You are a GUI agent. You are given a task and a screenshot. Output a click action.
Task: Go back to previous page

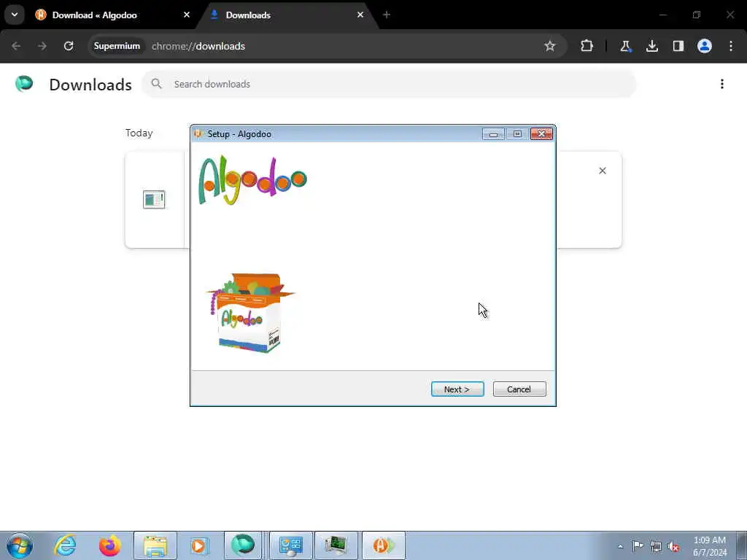point(16,46)
